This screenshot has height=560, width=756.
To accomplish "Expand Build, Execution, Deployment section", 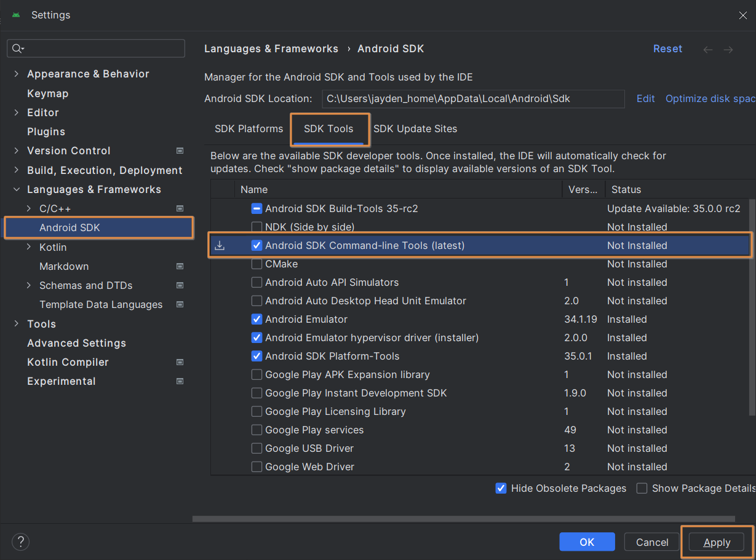I will click(16, 170).
